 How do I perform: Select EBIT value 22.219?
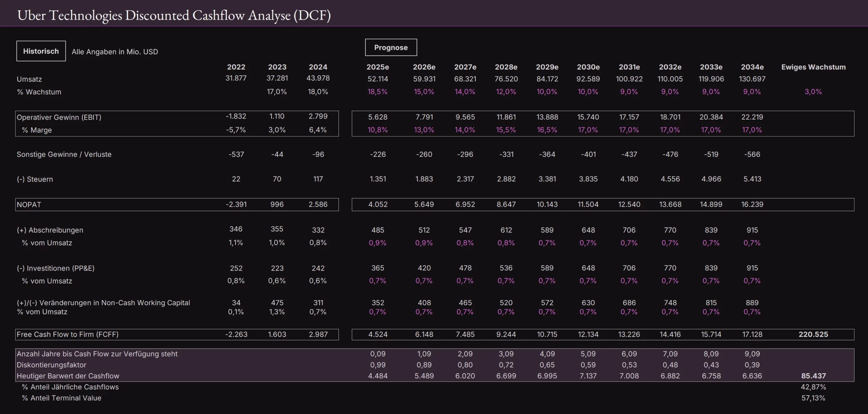pyautogui.click(x=752, y=117)
